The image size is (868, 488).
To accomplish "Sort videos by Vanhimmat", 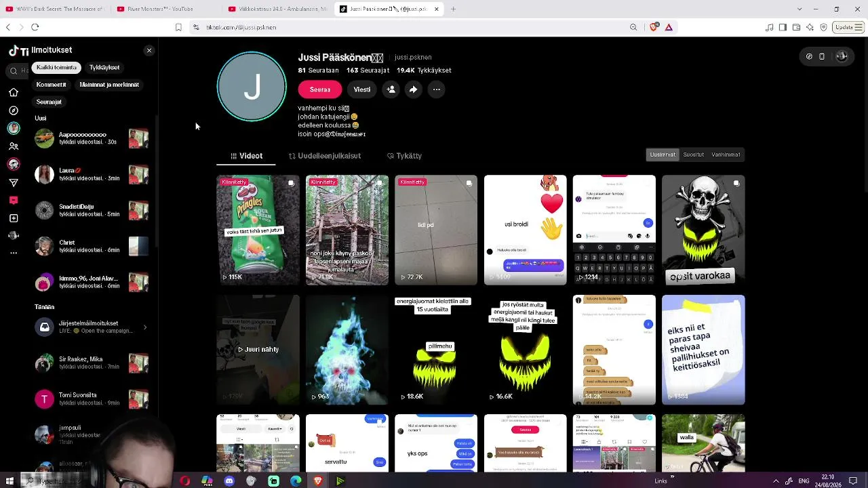I will pyautogui.click(x=726, y=155).
